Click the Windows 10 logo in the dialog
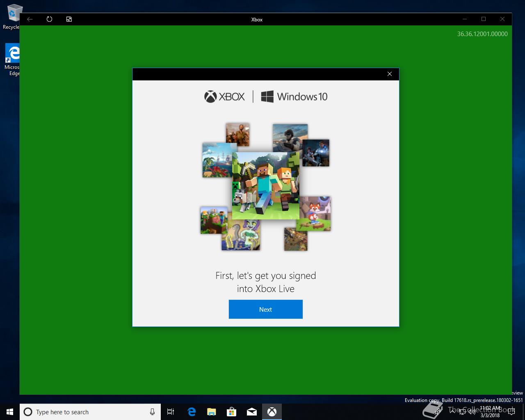Viewport: 525px width, 420px height. [294, 97]
